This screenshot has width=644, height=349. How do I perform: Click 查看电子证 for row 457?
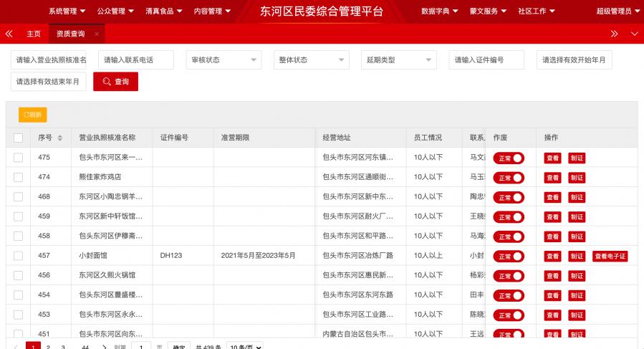610,256
